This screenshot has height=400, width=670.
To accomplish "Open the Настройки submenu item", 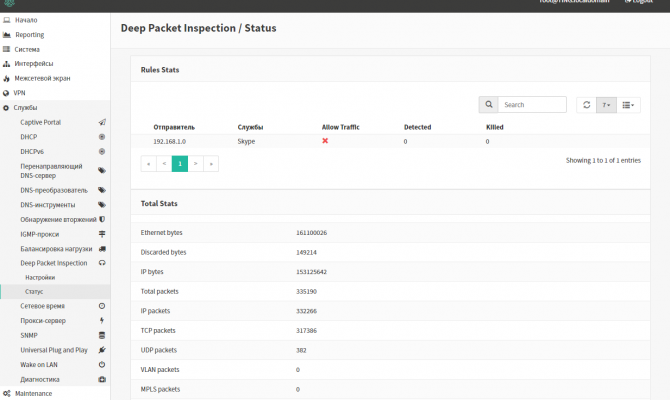I will click(x=40, y=277).
